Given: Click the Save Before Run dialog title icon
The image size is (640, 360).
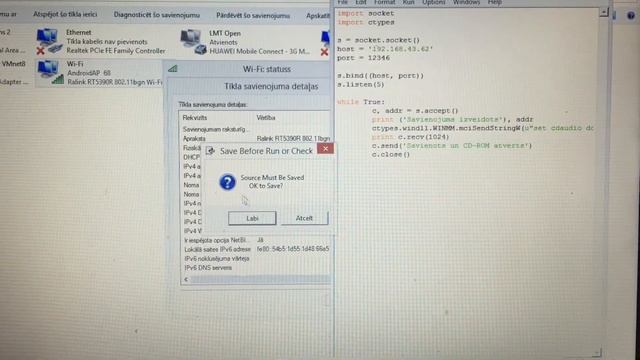Looking at the screenshot, I should click(210, 151).
